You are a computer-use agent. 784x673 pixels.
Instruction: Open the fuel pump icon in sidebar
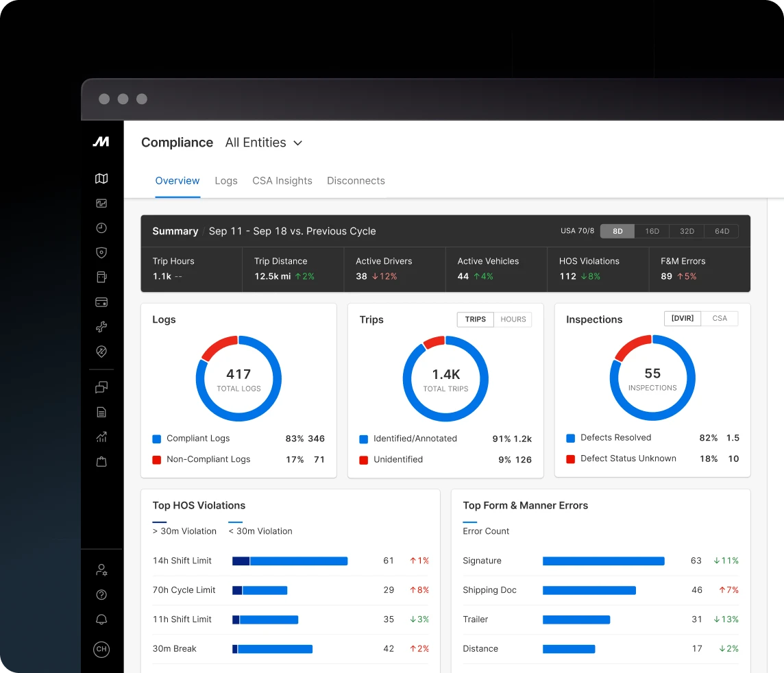(x=101, y=278)
